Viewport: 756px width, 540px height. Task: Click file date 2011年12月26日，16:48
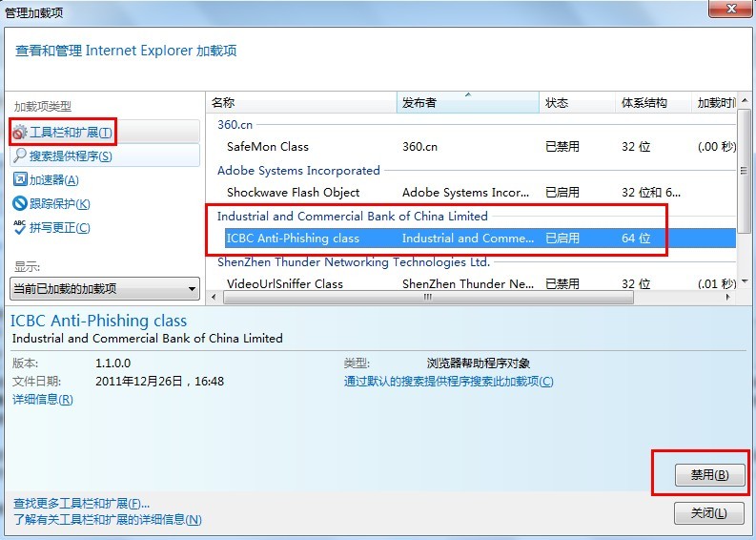(159, 382)
